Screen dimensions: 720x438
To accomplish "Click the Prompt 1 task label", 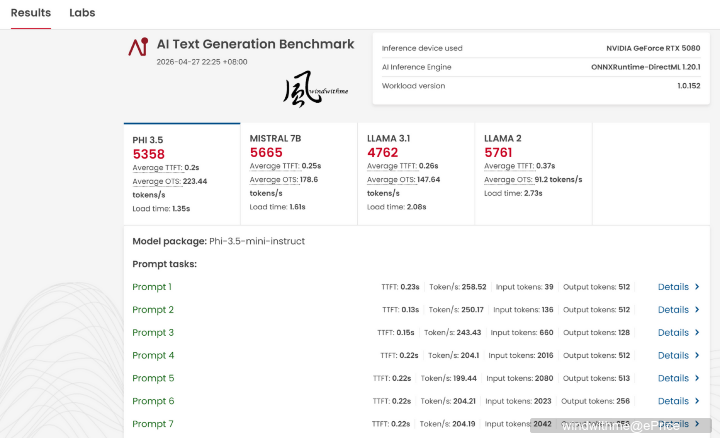I will [152, 287].
